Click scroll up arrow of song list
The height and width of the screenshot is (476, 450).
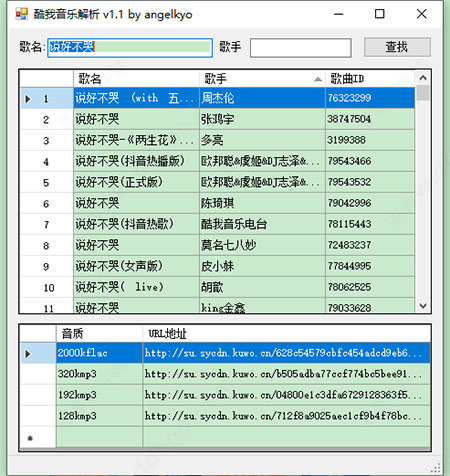click(423, 78)
